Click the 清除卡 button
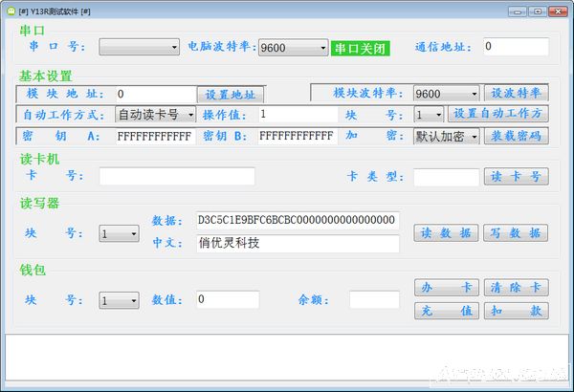 click(x=517, y=288)
